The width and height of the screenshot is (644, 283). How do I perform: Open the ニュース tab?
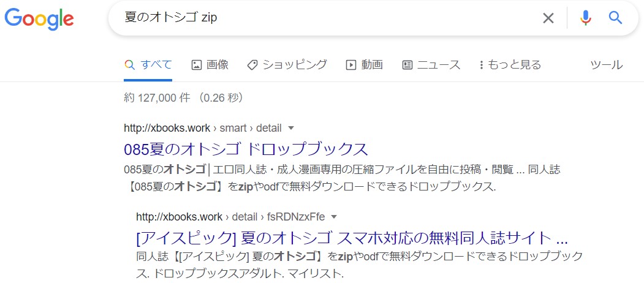click(431, 65)
